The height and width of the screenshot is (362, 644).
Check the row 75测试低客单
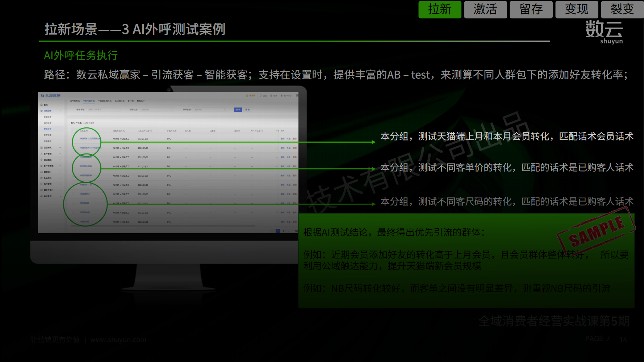pyautogui.click(x=74, y=157)
